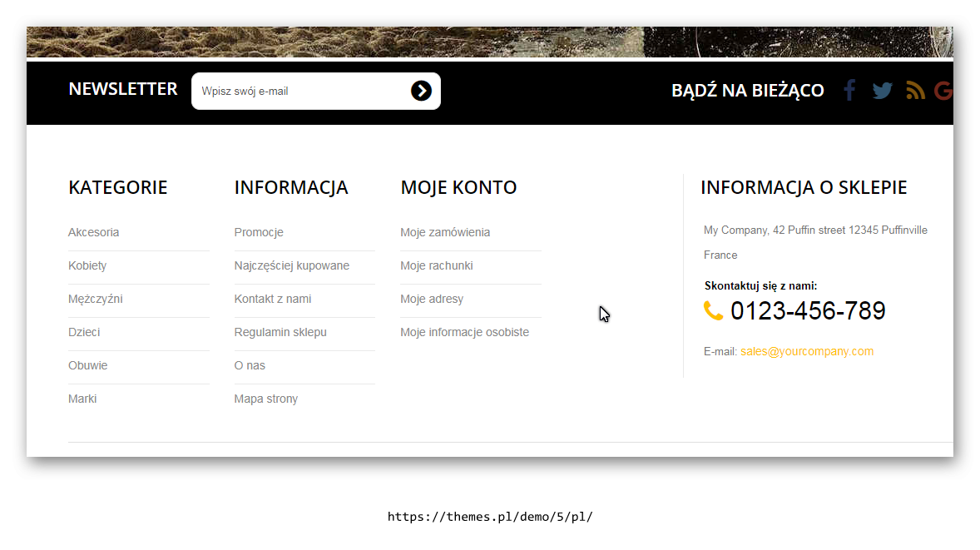Click the orange phone icon
Screen dimensions: 980x550
point(713,310)
